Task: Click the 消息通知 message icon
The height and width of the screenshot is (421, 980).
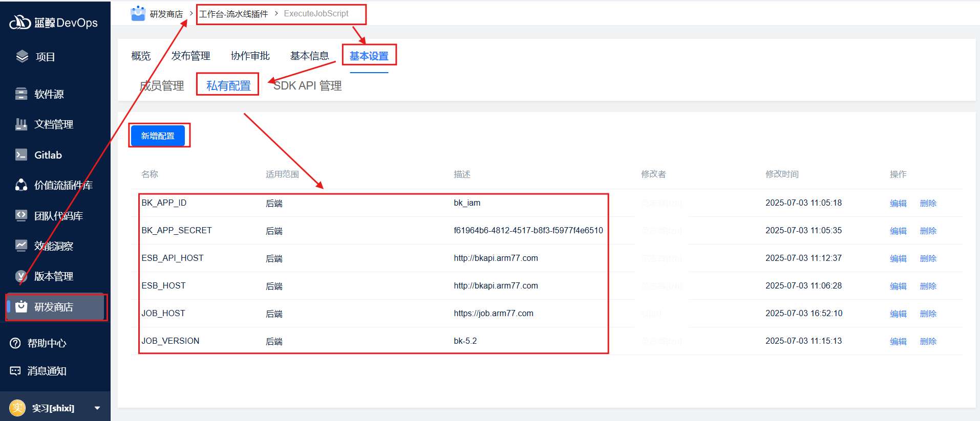Action: pyautogui.click(x=15, y=371)
